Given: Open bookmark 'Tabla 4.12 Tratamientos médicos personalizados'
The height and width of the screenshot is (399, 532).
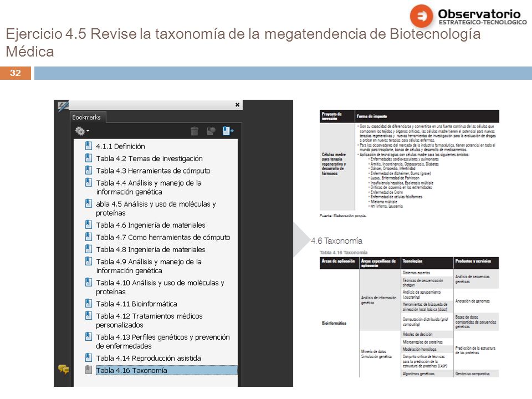Looking at the screenshot, I should click(149, 320).
